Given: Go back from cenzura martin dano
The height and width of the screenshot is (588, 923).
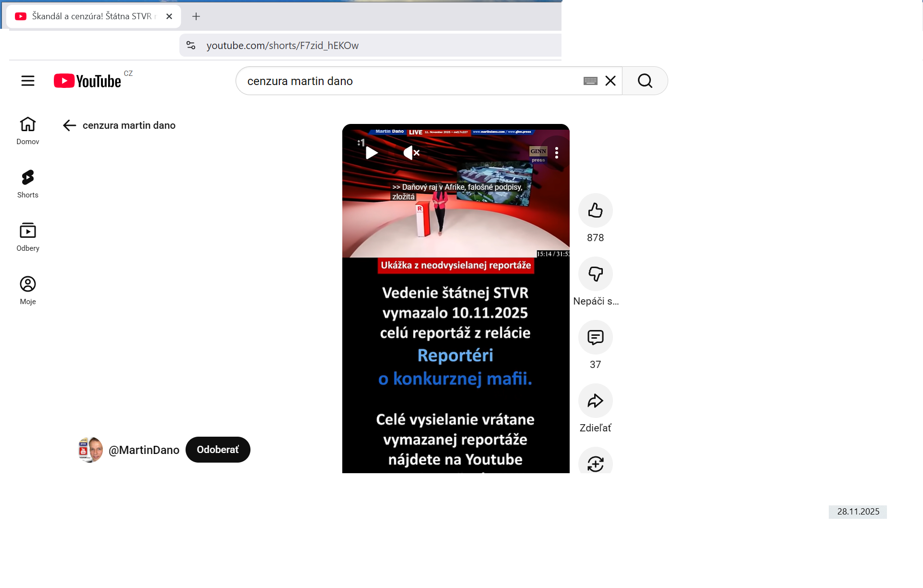Looking at the screenshot, I should 70,125.
